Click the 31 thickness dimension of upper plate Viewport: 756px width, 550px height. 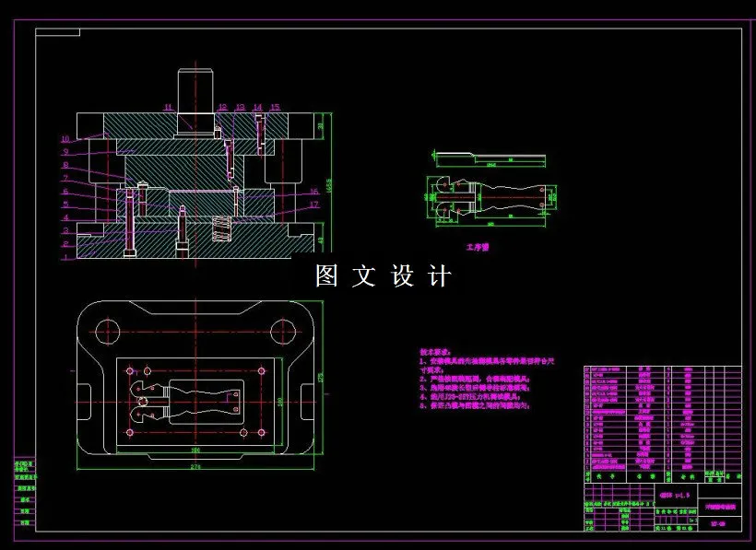click(321, 126)
